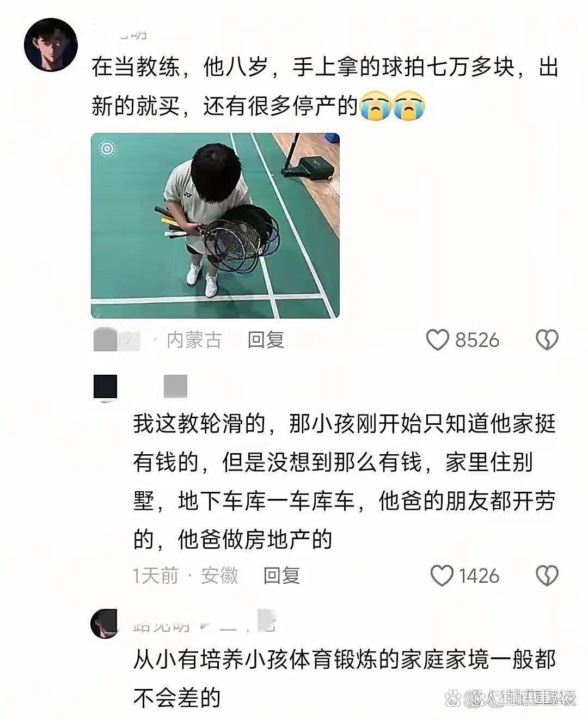The height and width of the screenshot is (720, 588).
Task: Open the badminton kid photo
Action: point(215,225)
